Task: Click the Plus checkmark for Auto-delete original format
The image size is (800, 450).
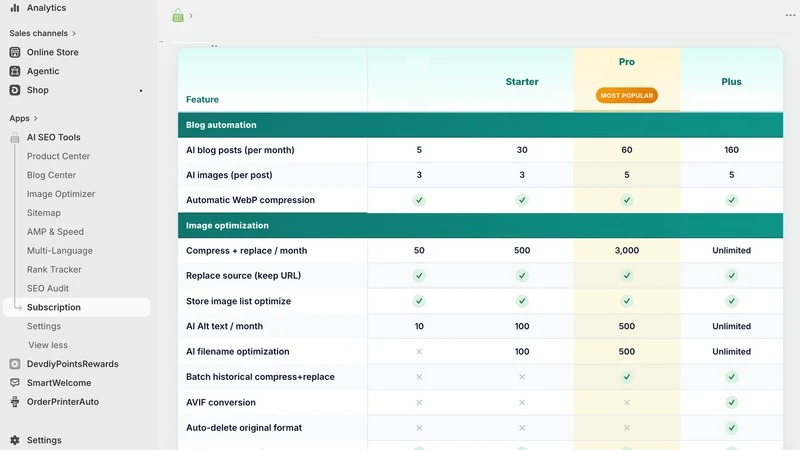Action: (x=731, y=428)
